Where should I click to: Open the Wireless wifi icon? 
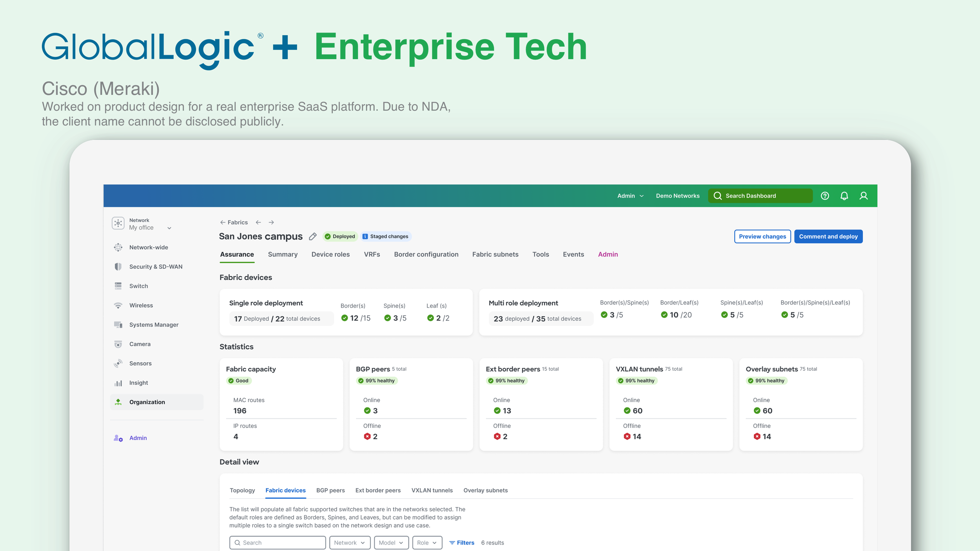pos(118,305)
